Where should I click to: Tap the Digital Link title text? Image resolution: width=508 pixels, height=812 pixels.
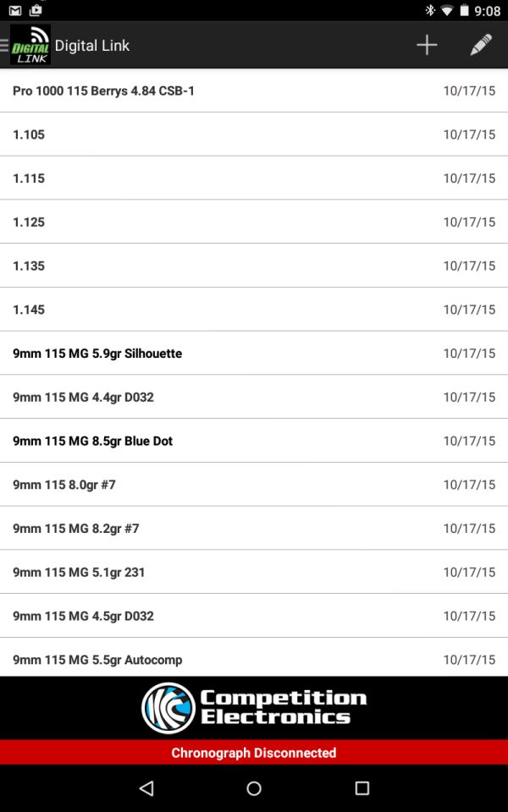coord(92,46)
